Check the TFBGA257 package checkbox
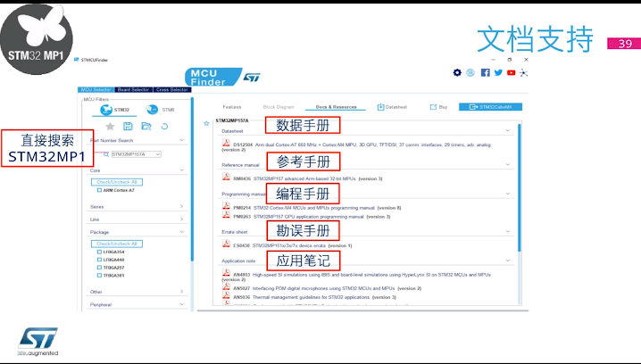 coord(99,268)
